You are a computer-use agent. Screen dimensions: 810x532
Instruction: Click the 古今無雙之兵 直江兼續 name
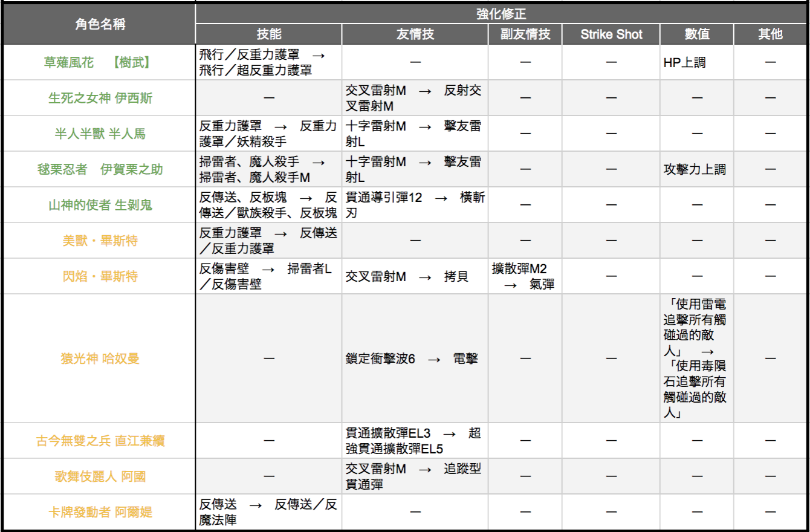100,441
